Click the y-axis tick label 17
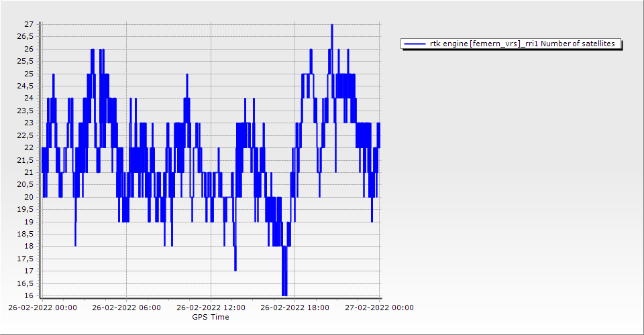Image resolution: width=644 pixels, height=335 pixels. 29,271
